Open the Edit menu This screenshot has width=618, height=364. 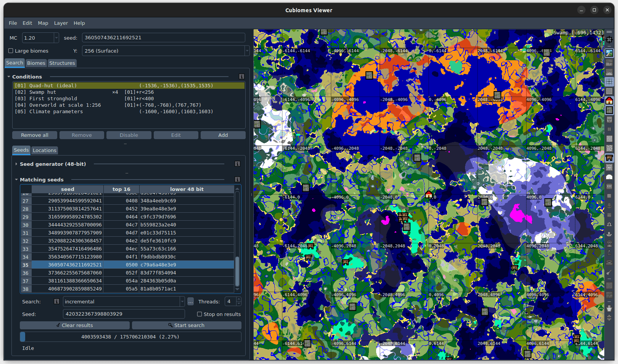pos(27,23)
